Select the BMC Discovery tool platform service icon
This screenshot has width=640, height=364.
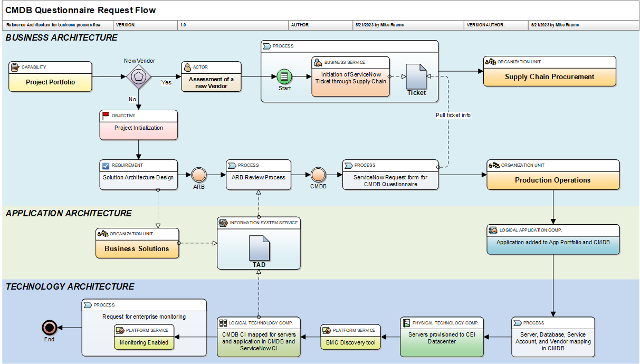(327, 330)
